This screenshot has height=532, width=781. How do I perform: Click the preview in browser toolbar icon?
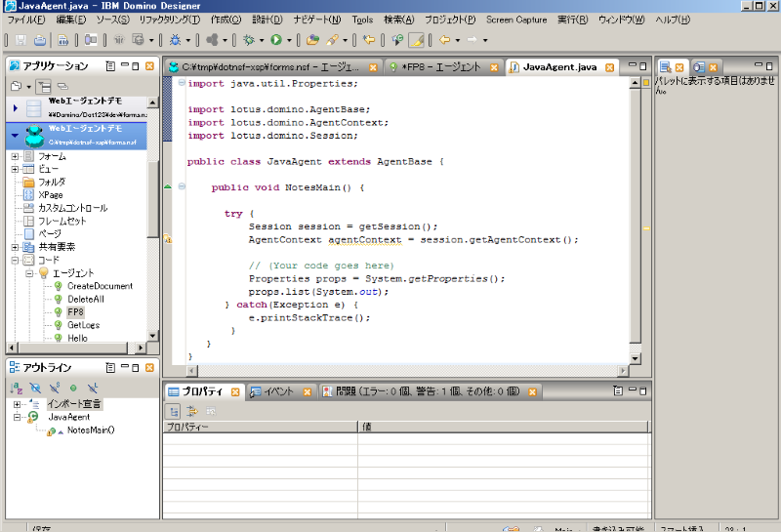tap(139, 40)
